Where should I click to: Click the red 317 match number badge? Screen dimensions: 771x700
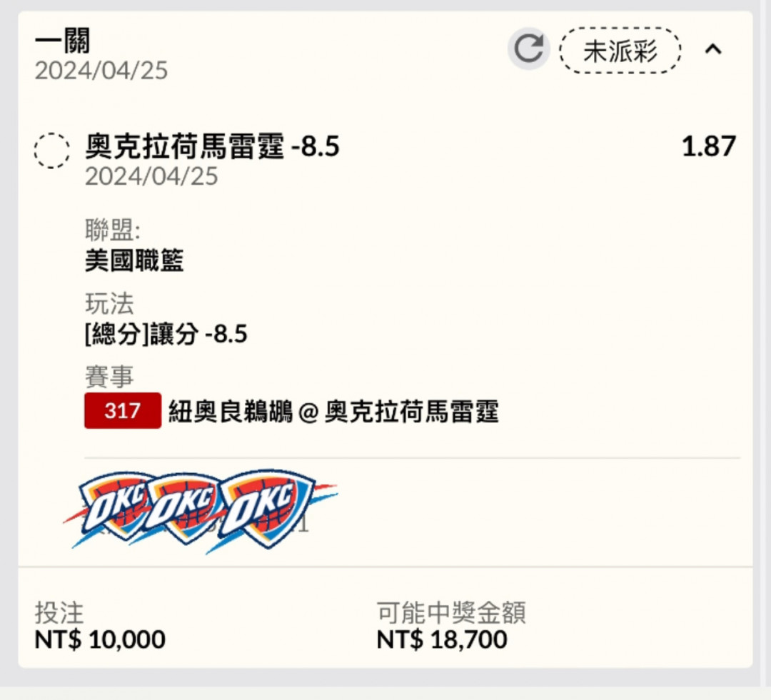pos(123,410)
